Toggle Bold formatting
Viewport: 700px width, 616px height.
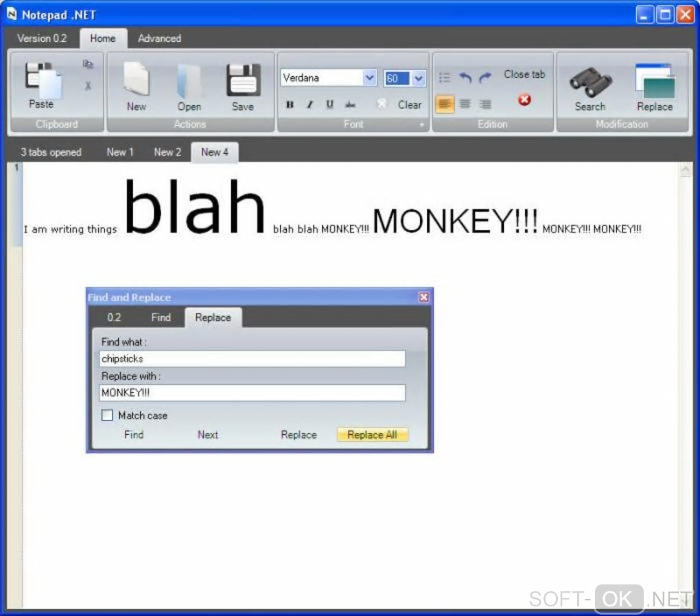tap(290, 104)
